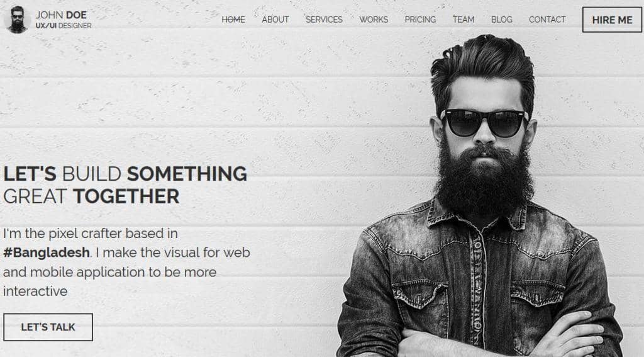The width and height of the screenshot is (644, 357).
Task: Visit the TEAM section
Action: pyautogui.click(x=464, y=20)
